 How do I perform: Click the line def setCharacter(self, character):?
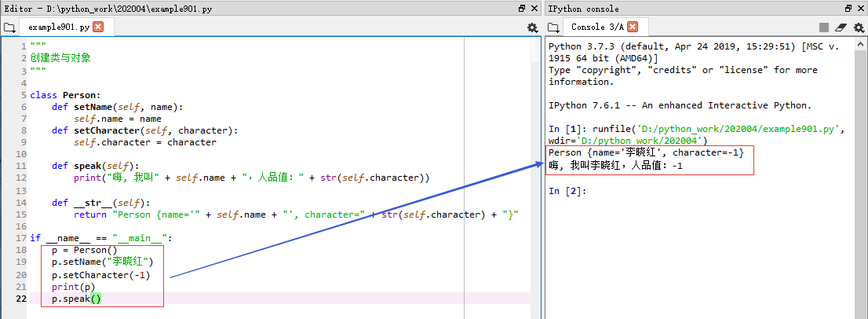[x=144, y=130]
